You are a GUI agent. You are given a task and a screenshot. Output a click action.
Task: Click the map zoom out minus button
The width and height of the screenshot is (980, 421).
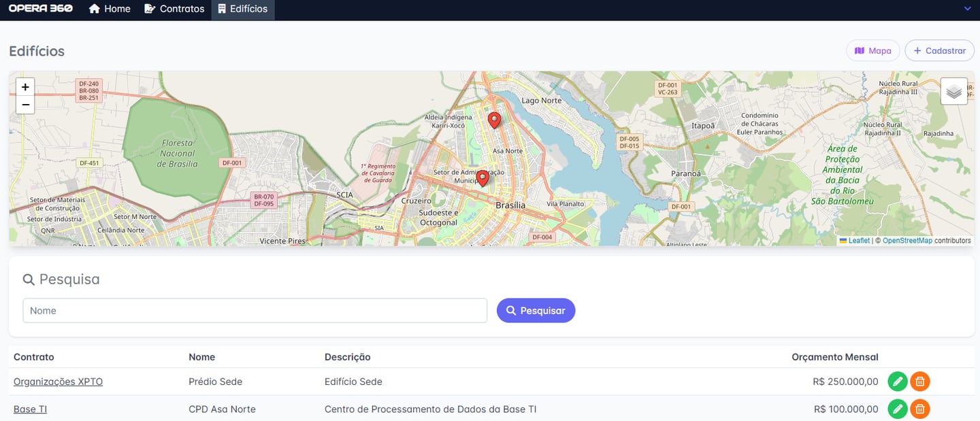pos(25,105)
